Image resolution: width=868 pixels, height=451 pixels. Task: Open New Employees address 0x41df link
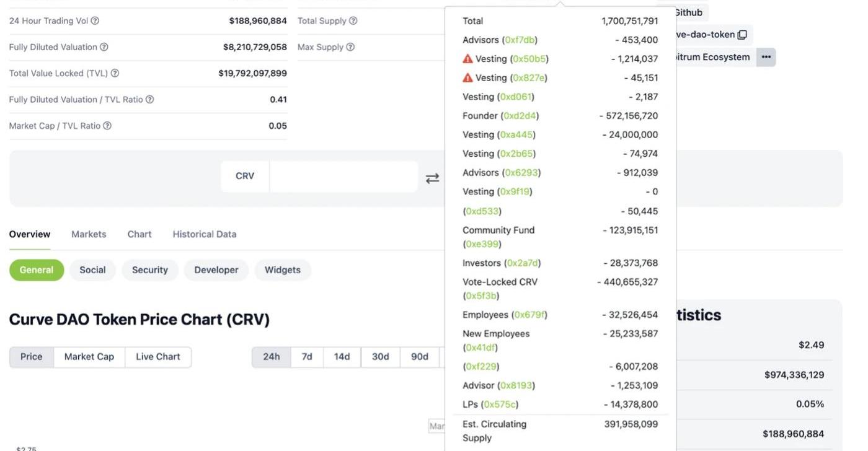480,348
